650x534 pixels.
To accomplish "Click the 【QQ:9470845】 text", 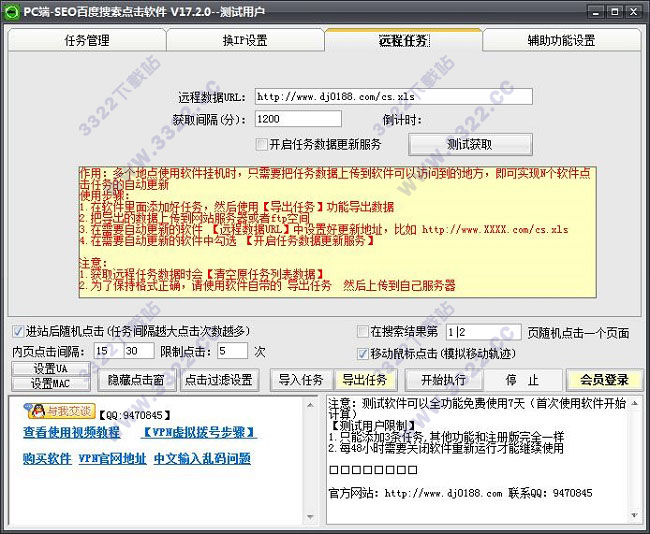I will [134, 415].
